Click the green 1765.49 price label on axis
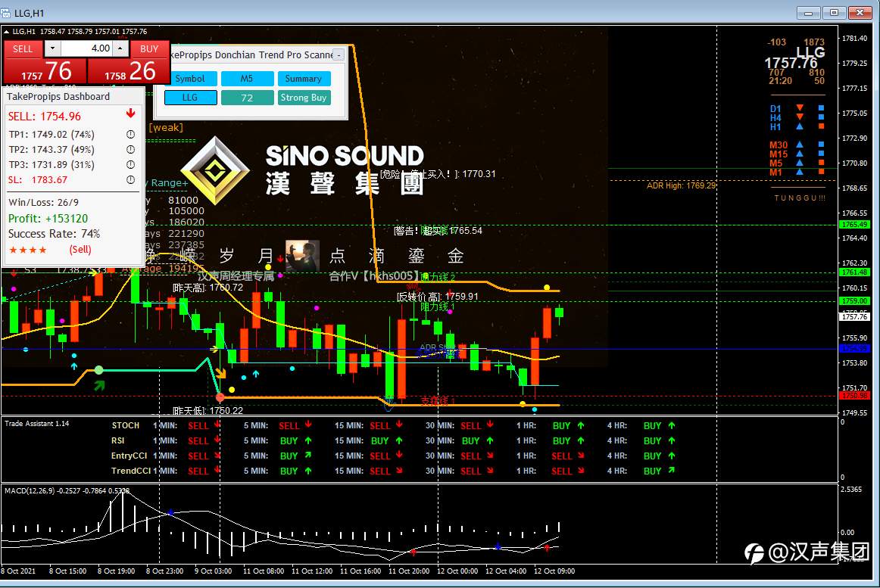Viewport: 880px width, 588px height. point(854,225)
